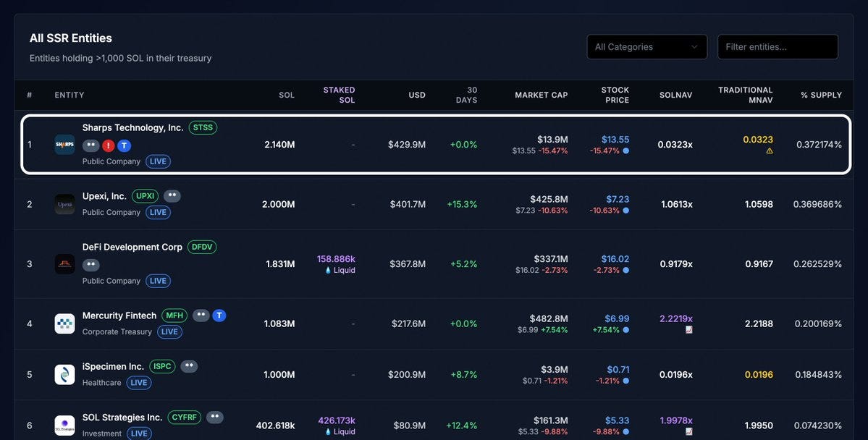Image resolution: width=868 pixels, height=440 pixels.
Task: Sort by the 30 DAYS column header
Action: coord(467,96)
